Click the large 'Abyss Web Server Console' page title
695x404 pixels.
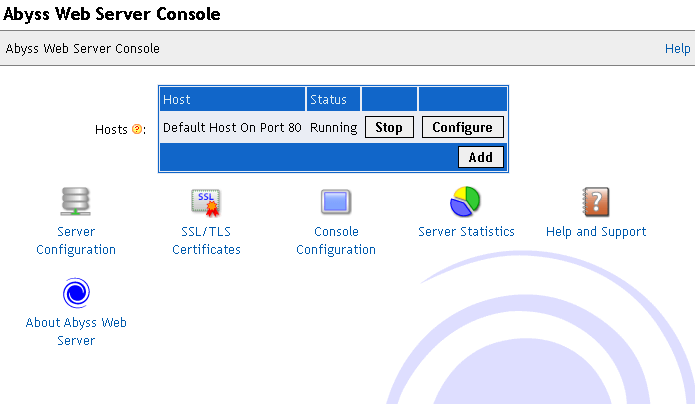pos(112,14)
